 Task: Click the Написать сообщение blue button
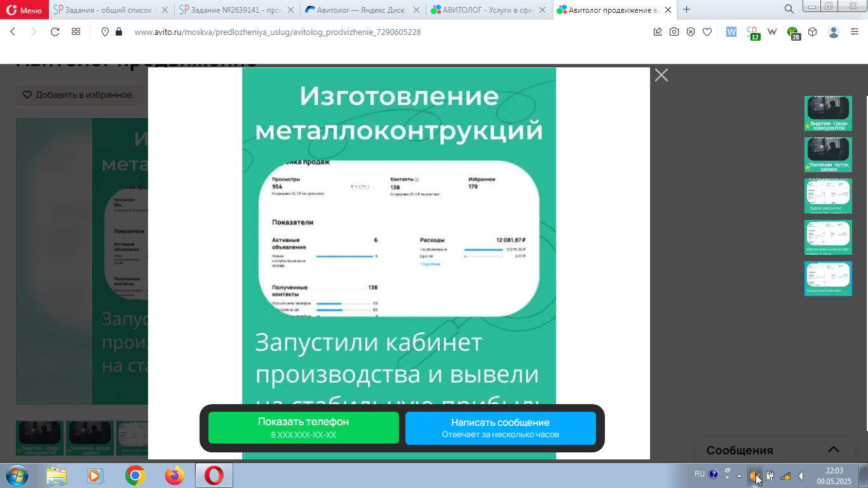pos(501,428)
